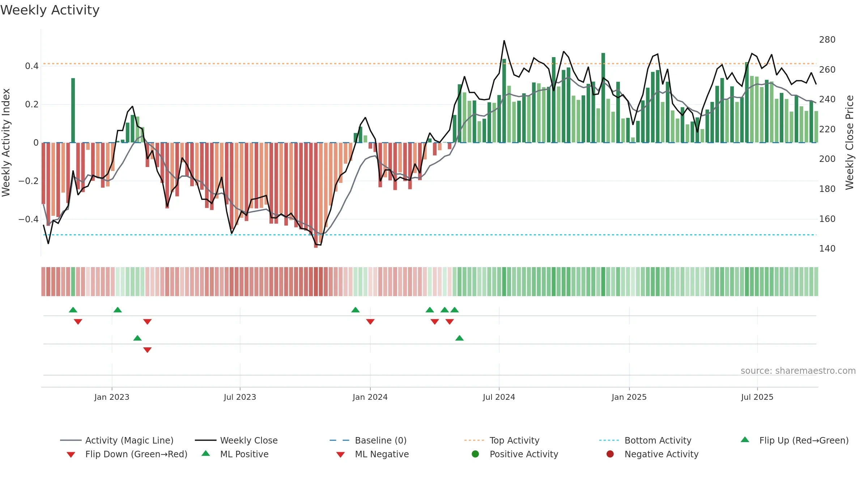This screenshot has height=488, width=868.
Task: Click the tallest green bar before Jan 2025
Action: pyautogui.click(x=603, y=98)
